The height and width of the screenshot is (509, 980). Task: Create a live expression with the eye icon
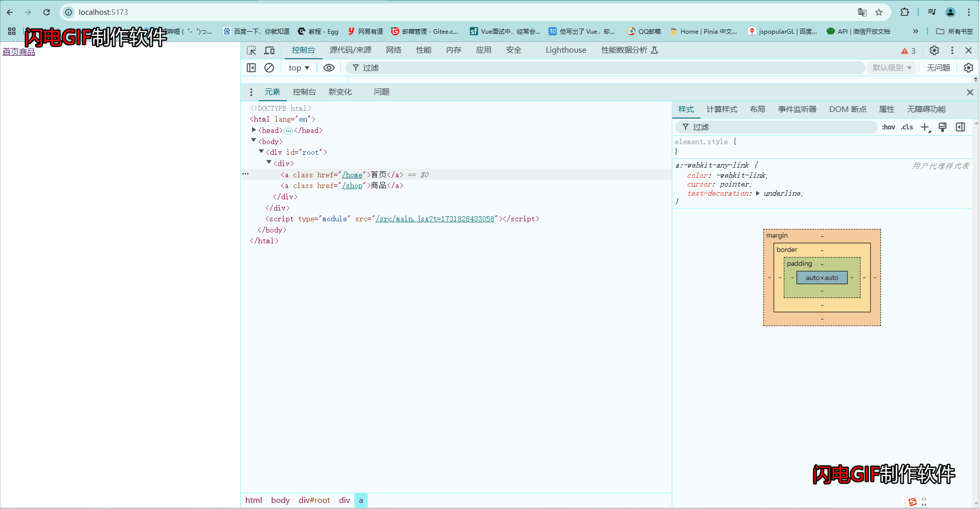click(329, 67)
